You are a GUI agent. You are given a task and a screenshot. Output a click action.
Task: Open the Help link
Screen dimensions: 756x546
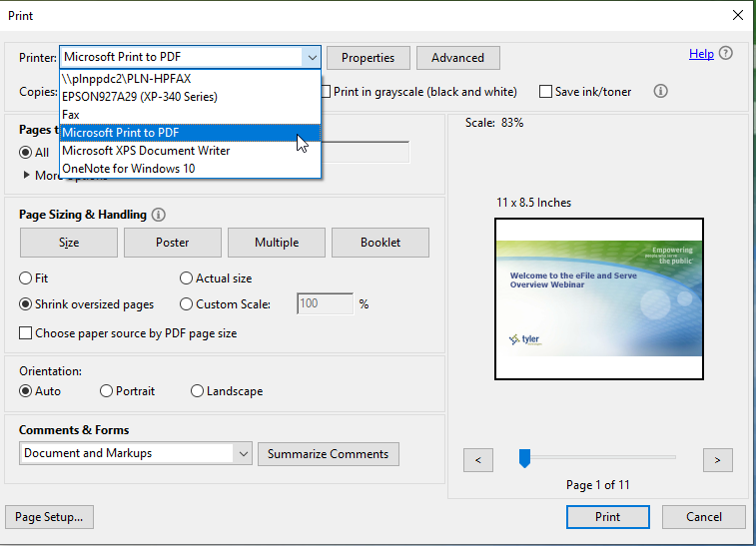pos(701,54)
